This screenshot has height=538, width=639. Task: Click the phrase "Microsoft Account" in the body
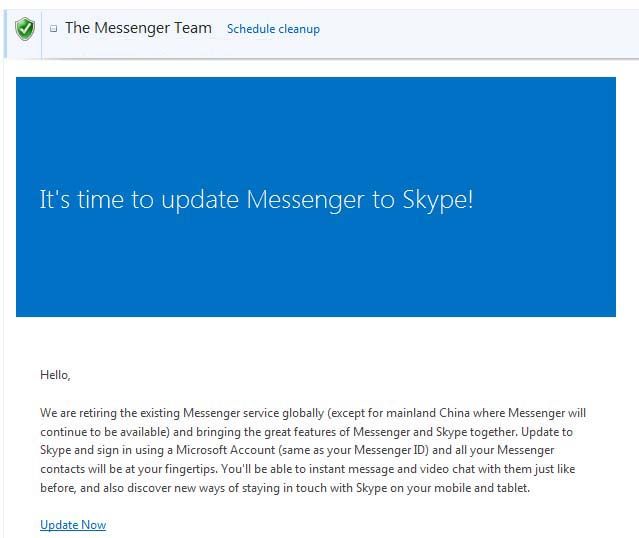point(225,450)
